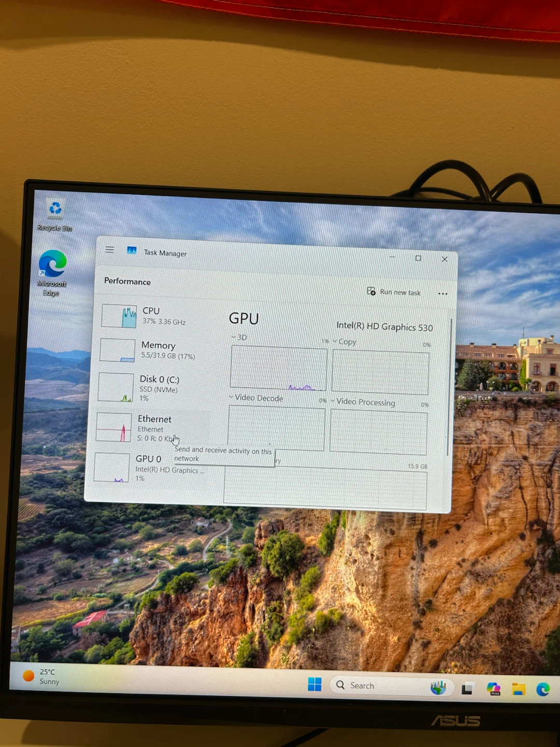Click the SSD (NVMe) disk type text
Viewport: 560px width, 747px height.
click(158, 390)
